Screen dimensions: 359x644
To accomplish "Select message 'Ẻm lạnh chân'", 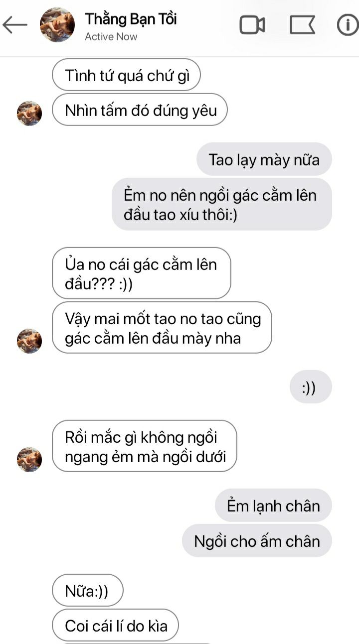I will [x=273, y=505].
